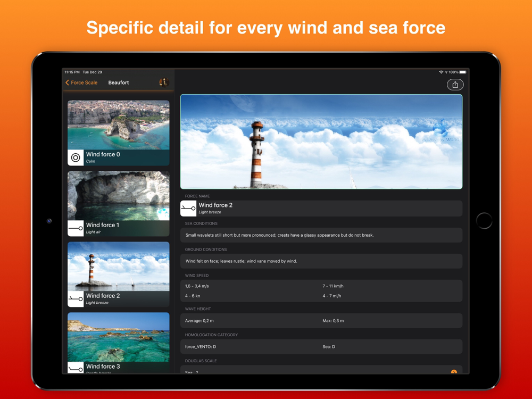The width and height of the screenshot is (532, 399).
Task: Open the round avatar icon beside Beaufort
Action: 164,82
